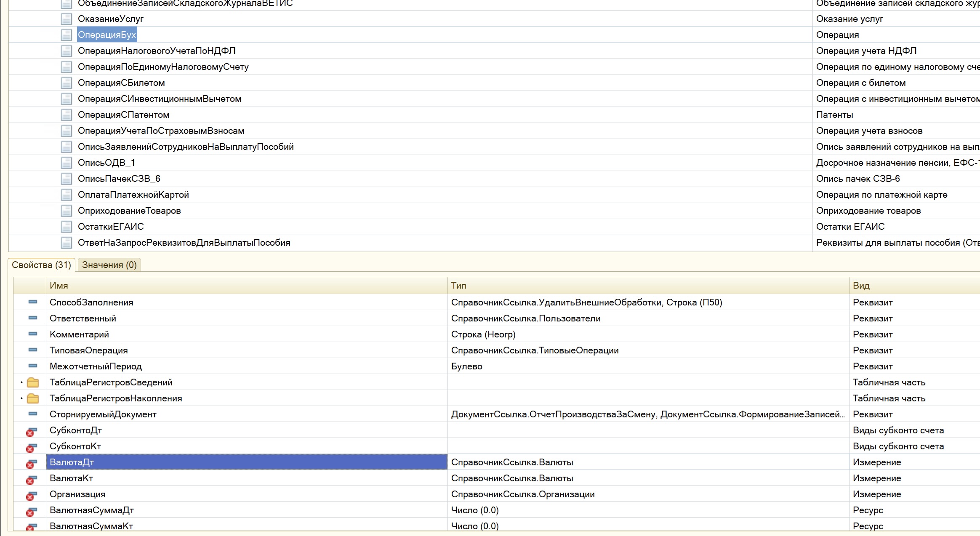
Task: Click document icon for ОстаткиЕГАИС
Action: 66,227
